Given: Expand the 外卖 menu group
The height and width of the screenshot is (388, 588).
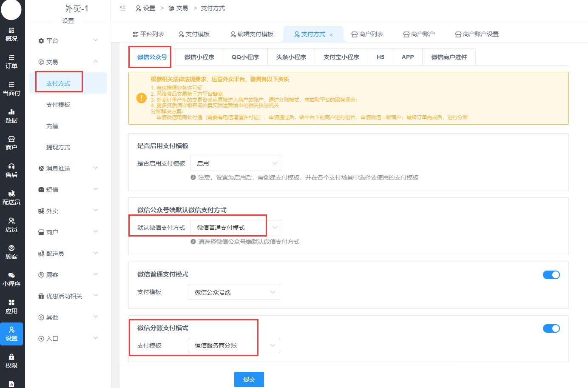Looking at the screenshot, I should pyautogui.click(x=68, y=211).
